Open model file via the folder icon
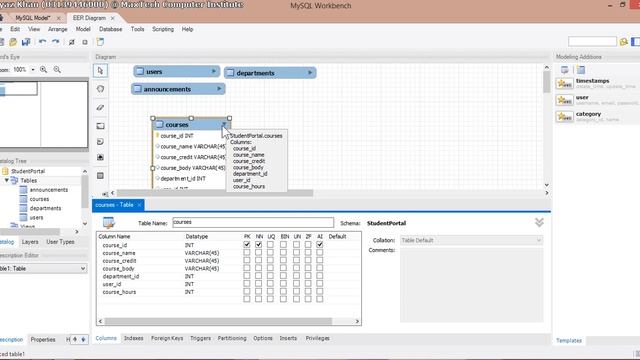 [x=13, y=42]
